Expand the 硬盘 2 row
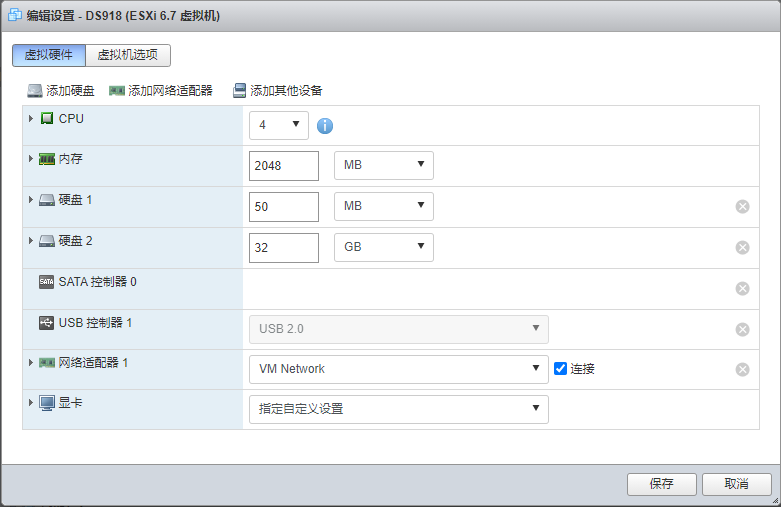The width and height of the screenshot is (781, 507). [31, 241]
